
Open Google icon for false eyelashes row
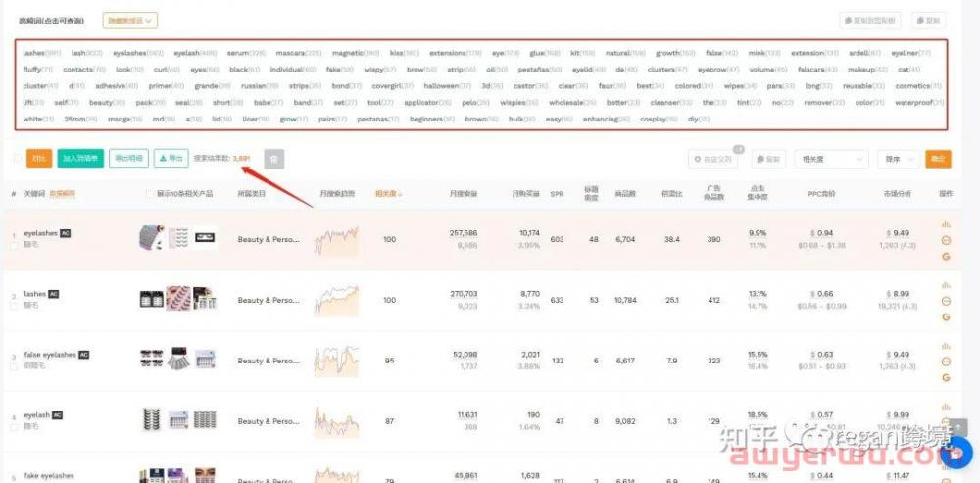point(946,377)
